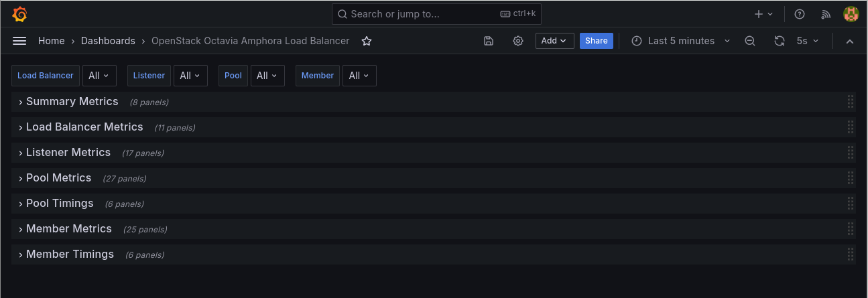Open the Listener variable dropdown
The width and height of the screenshot is (868, 298).
(x=190, y=76)
